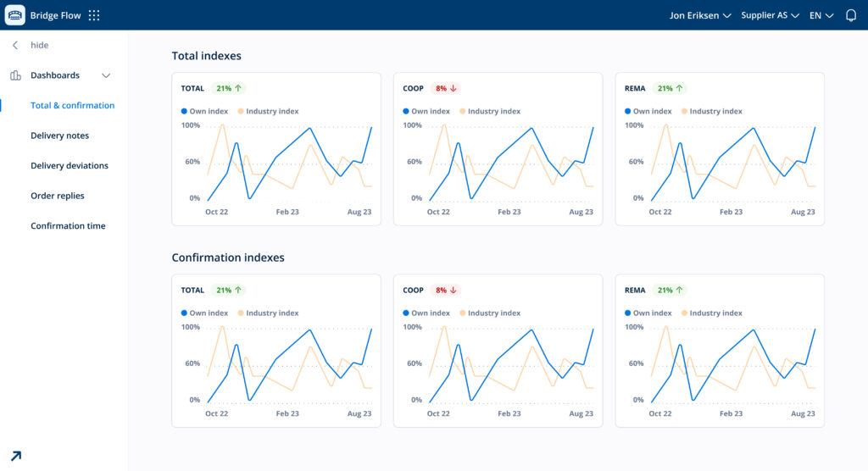Open the app grid dots menu

point(94,15)
